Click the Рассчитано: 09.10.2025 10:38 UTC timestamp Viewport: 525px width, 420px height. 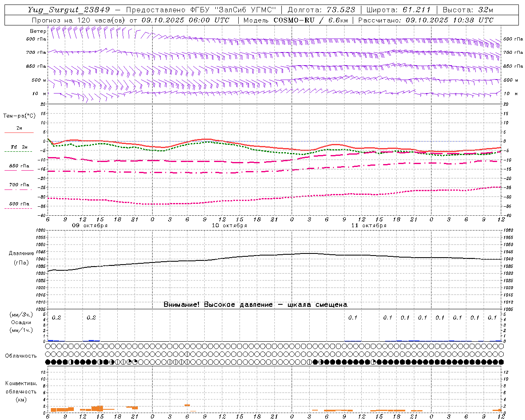pos(426,20)
